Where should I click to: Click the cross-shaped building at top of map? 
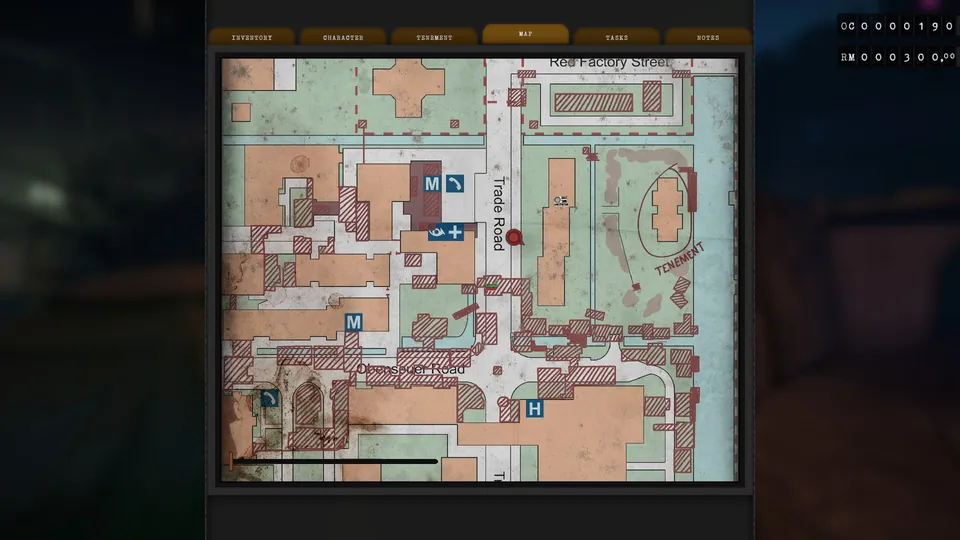click(x=408, y=88)
